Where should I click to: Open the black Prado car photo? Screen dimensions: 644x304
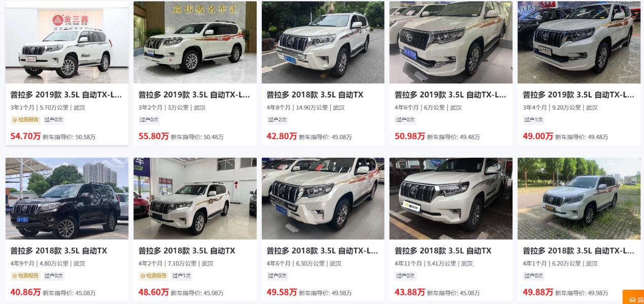[x=67, y=198]
